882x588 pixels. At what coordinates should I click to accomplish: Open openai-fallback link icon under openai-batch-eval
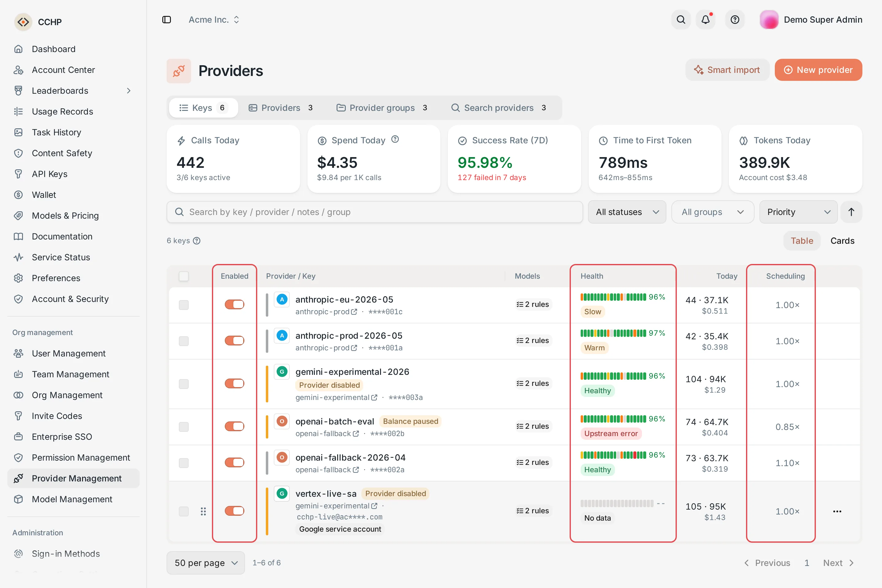point(356,434)
